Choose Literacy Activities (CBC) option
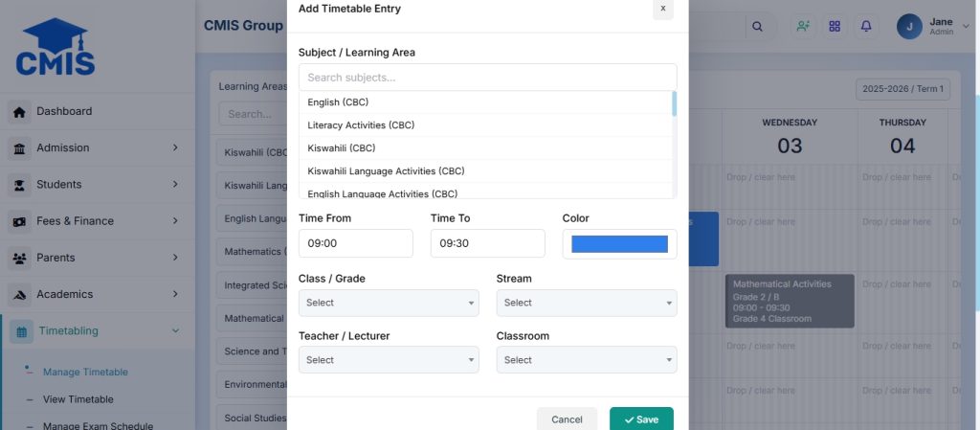This screenshot has width=980, height=430. click(485, 125)
